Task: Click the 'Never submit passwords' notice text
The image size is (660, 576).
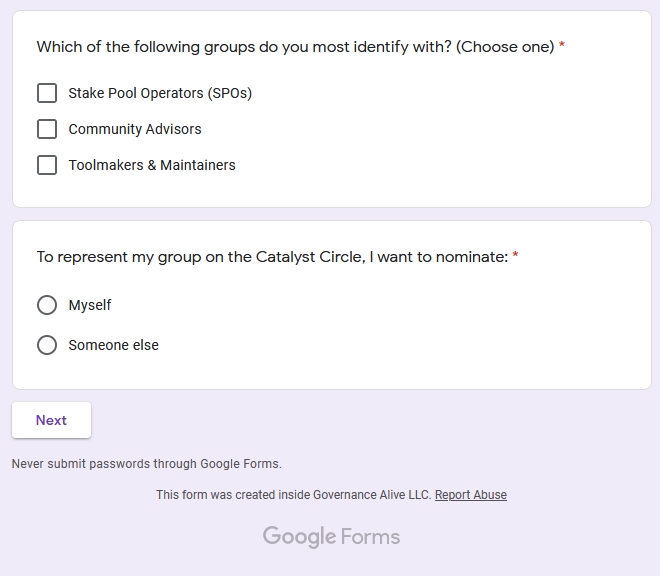Action: click(146, 464)
